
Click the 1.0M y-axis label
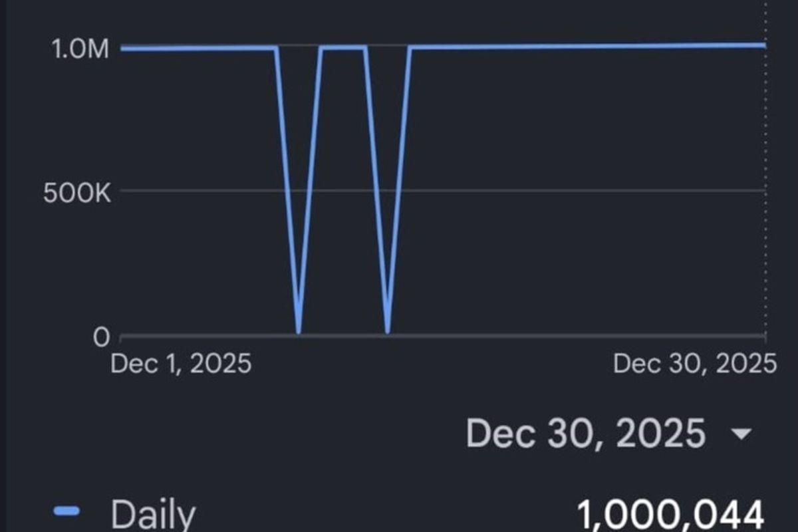[79, 49]
